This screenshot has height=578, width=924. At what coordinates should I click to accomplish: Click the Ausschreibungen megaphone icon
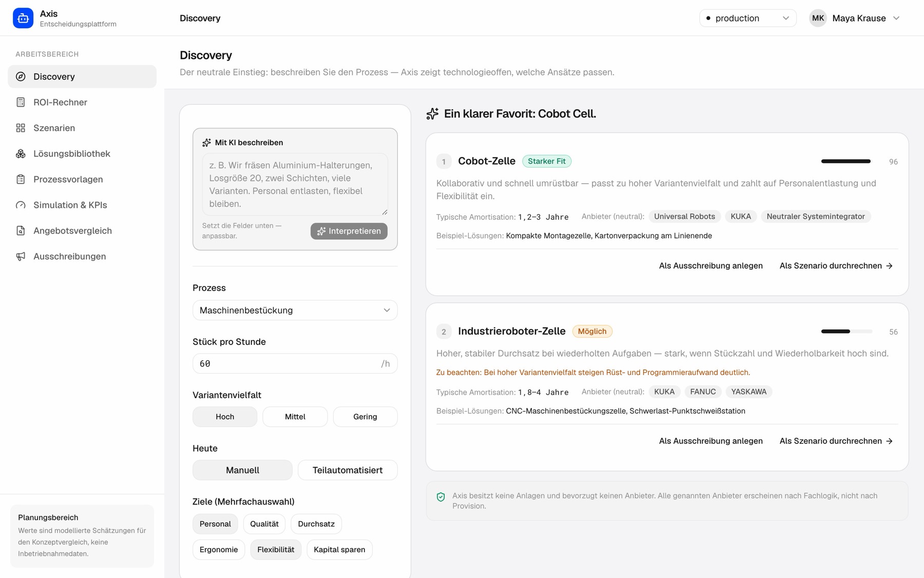point(21,256)
